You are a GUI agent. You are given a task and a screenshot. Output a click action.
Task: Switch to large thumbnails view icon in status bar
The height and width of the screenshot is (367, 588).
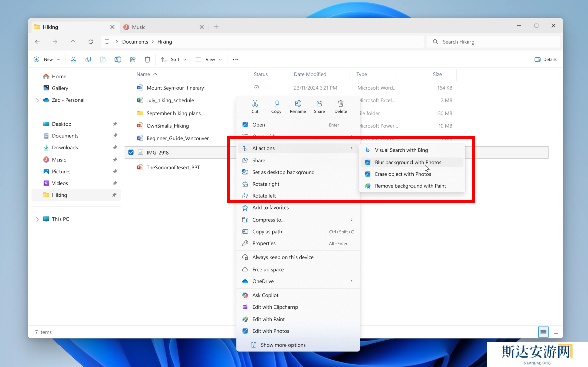coord(556,332)
